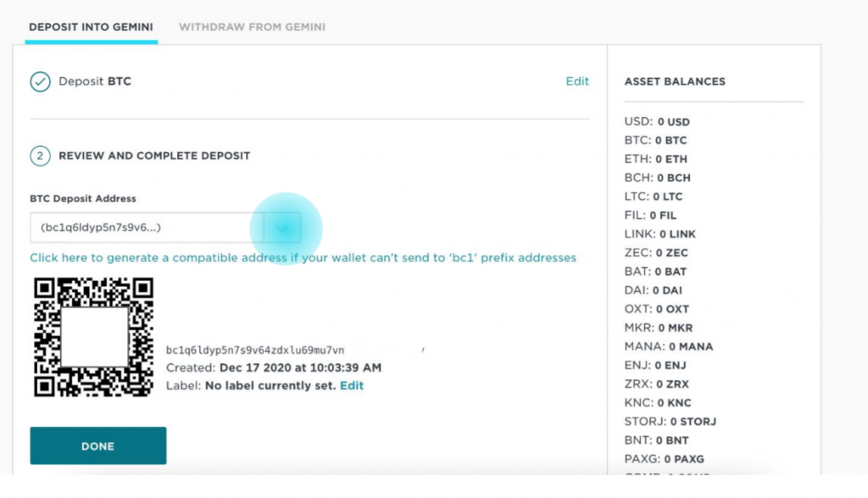This screenshot has width=868, height=498.
Task: Click the ETH balance entry
Action: pyautogui.click(x=656, y=159)
